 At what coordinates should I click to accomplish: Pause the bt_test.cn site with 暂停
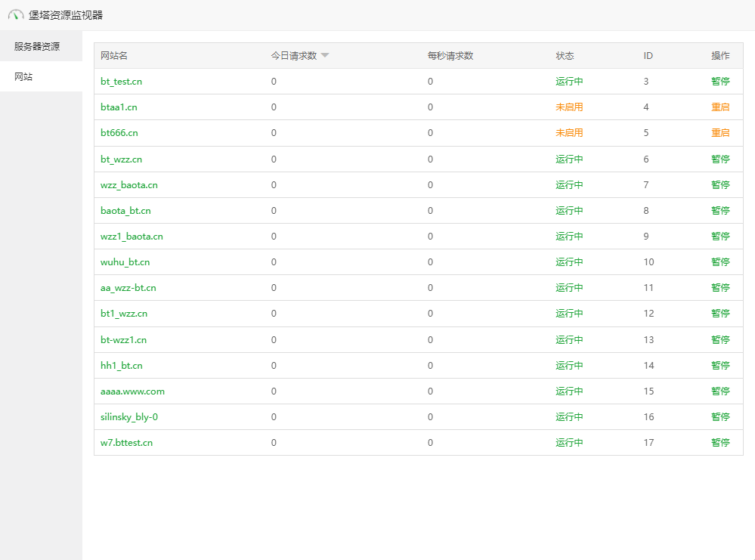(x=720, y=82)
